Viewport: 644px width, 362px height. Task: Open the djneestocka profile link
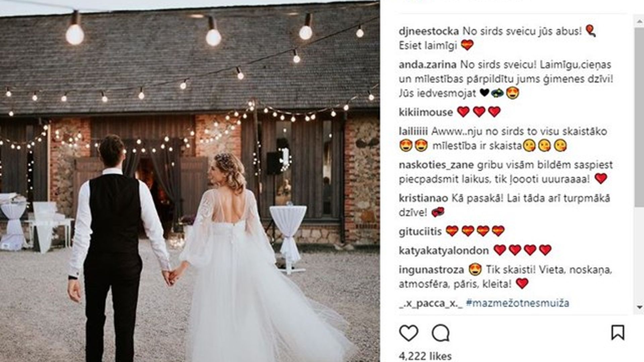click(429, 31)
